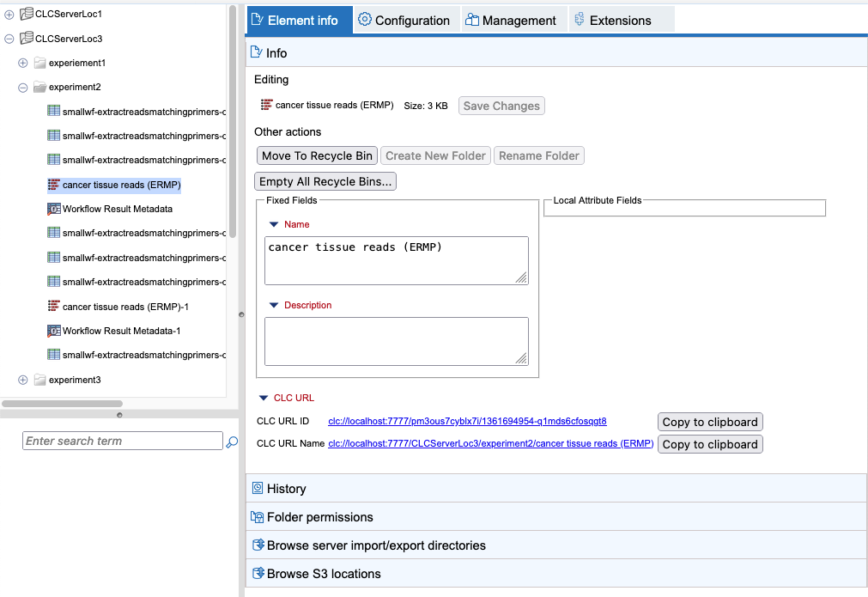Switch to the Configuration tab
The image size is (868, 597).
coord(405,19)
